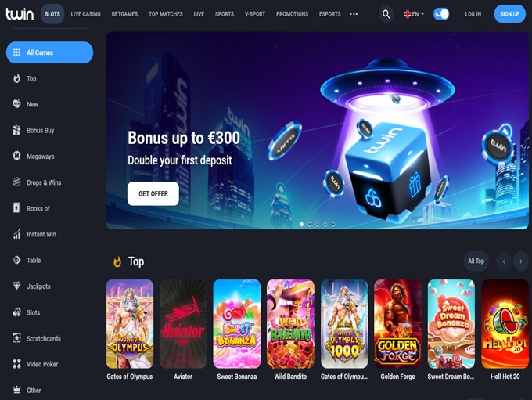
Task: Open the Bonus Buy gift icon
Action: point(16,130)
